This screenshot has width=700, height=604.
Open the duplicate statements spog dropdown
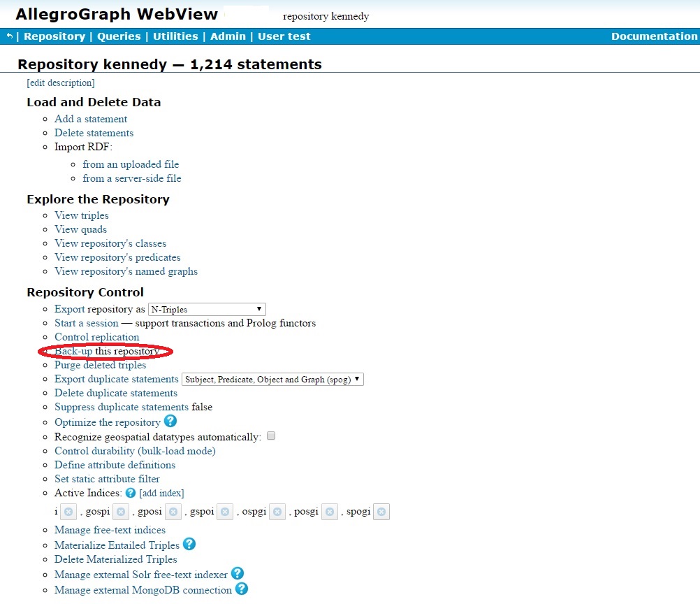point(272,379)
